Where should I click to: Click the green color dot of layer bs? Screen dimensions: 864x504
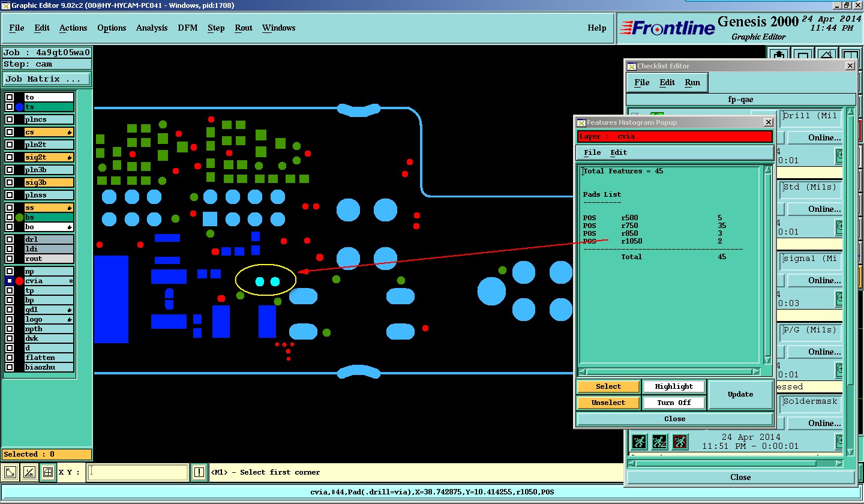tap(19, 217)
